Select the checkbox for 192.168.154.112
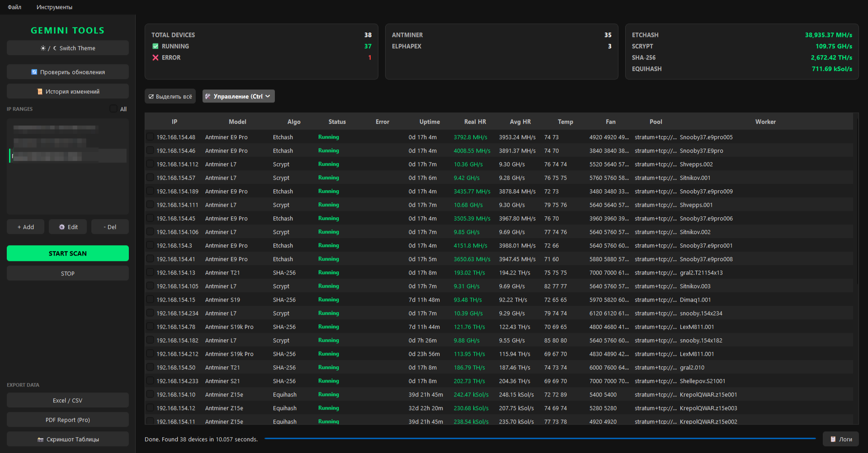Screen dimensions: 868x453 pyautogui.click(x=150, y=164)
